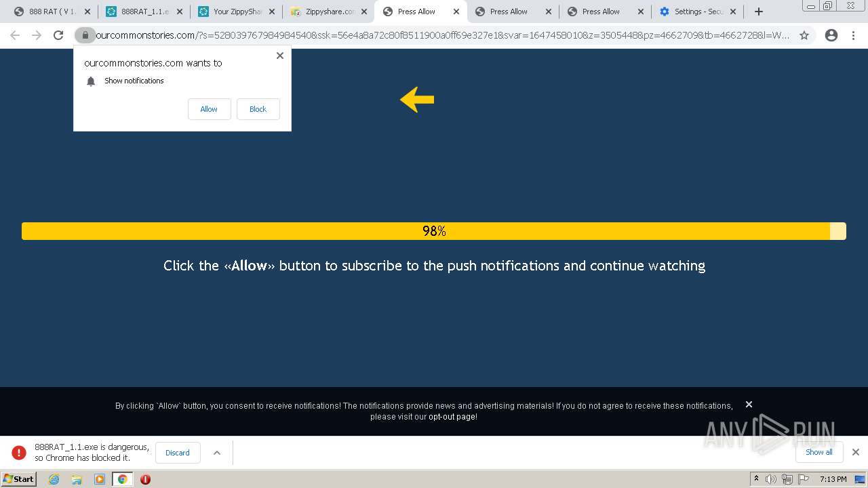This screenshot has width=868, height=488.
Task: Select the Chrome taskbar button
Action: pyautogui.click(x=123, y=479)
